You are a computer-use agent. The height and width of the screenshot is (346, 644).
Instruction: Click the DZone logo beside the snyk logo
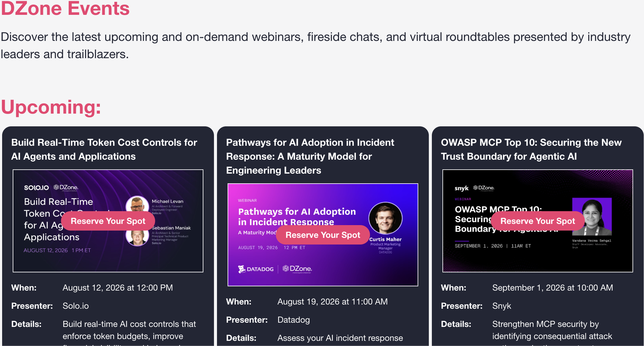484,188
